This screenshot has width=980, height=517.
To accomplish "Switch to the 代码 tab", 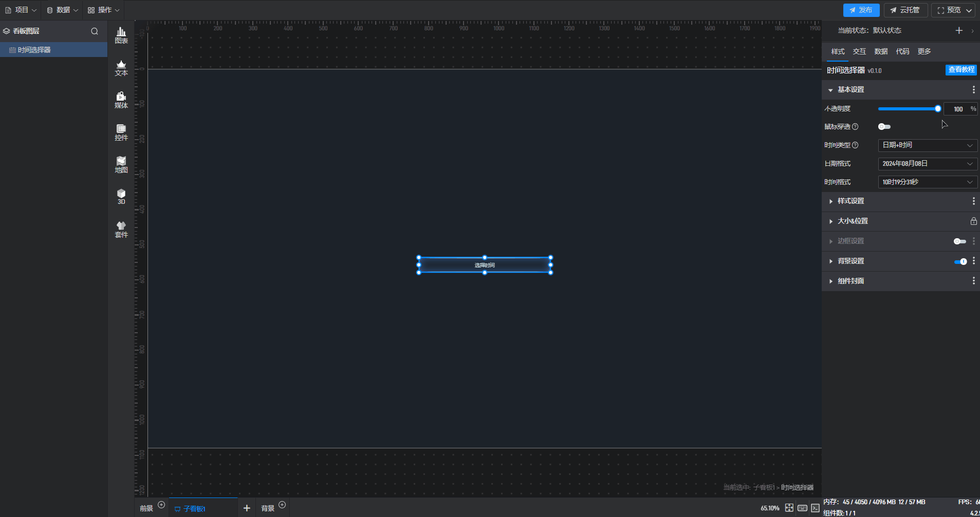I will click(902, 51).
